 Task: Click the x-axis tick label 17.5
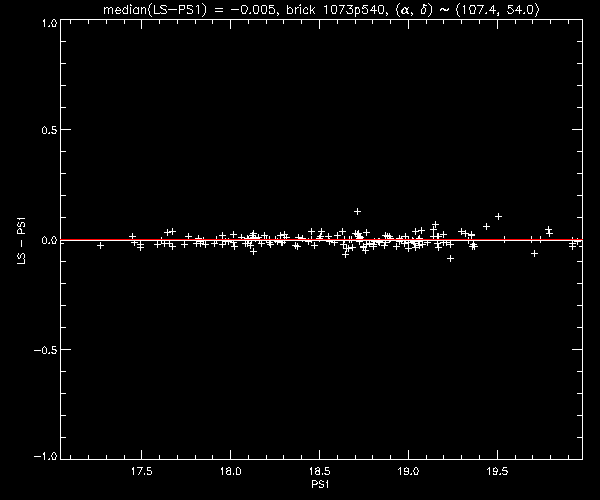pos(142,471)
